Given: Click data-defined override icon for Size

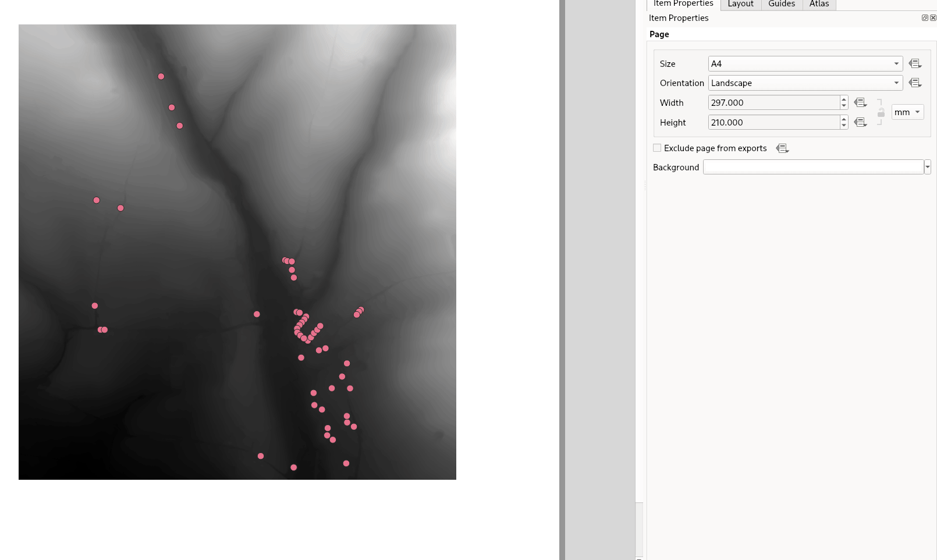Looking at the screenshot, I should 915,64.
